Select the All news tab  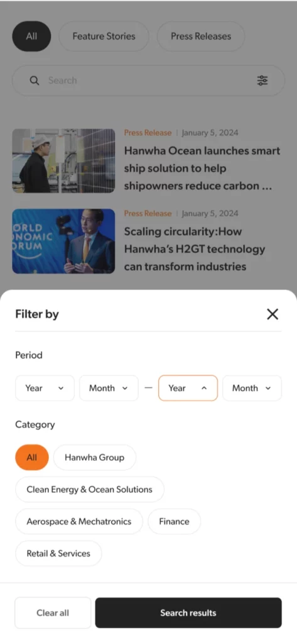tap(31, 36)
